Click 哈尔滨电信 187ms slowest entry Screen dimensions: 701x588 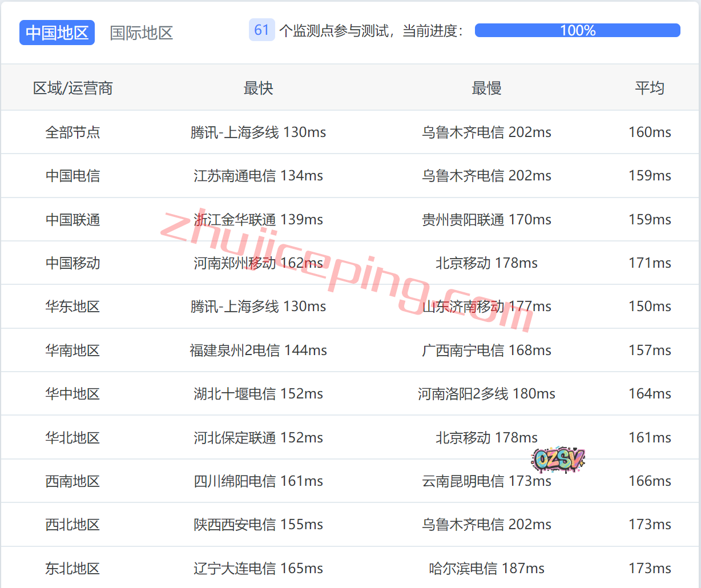[x=486, y=569]
